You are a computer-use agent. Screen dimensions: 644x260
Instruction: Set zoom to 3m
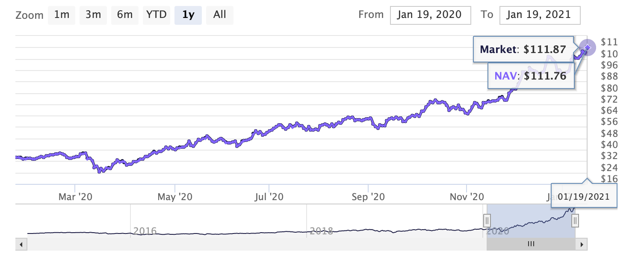click(93, 15)
